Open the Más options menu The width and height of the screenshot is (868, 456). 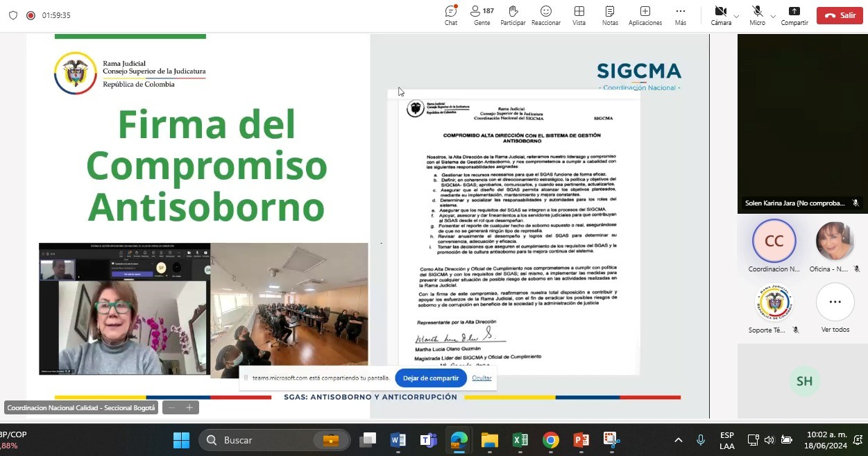pyautogui.click(x=681, y=15)
